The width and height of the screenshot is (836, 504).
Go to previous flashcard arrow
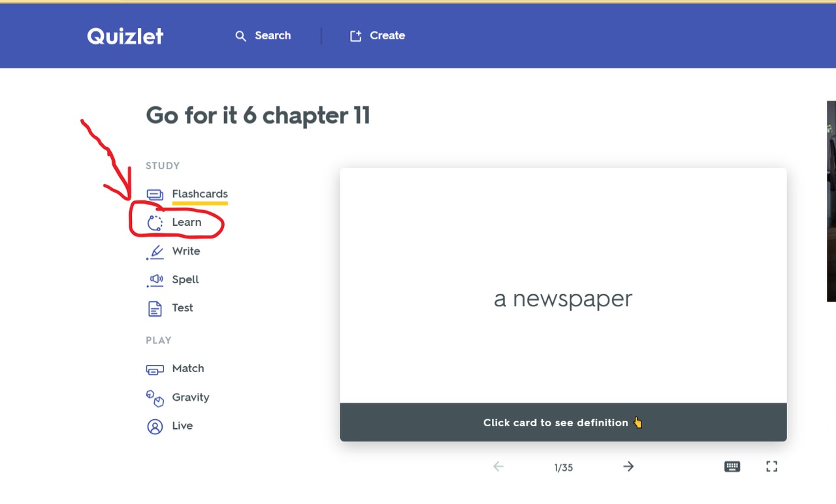pyautogui.click(x=498, y=466)
